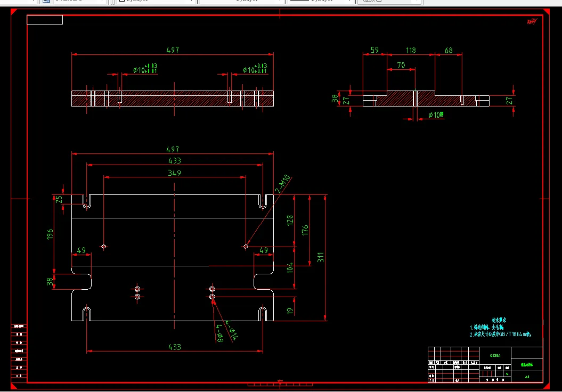The image size is (562, 392).
Task: Select the 118 dimension text
Action: (x=411, y=50)
